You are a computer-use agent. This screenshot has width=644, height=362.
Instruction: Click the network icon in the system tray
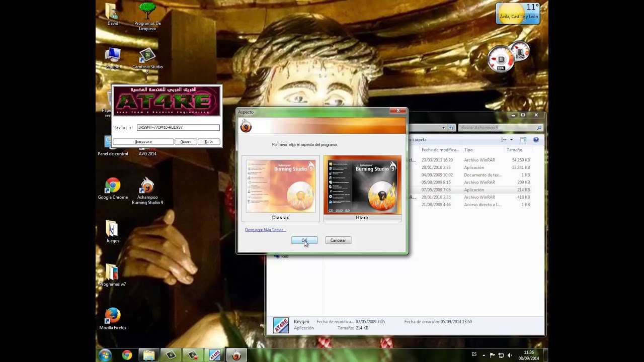tap(501, 355)
